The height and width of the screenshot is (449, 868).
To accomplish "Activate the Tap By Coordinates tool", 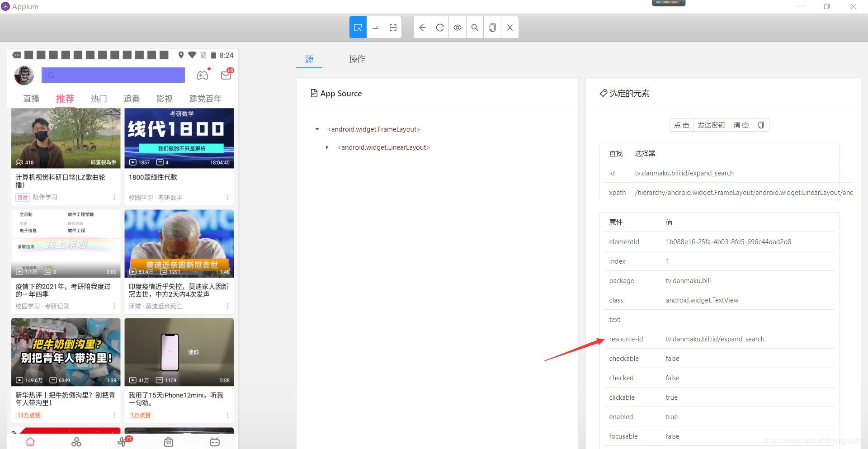I will pos(393,28).
